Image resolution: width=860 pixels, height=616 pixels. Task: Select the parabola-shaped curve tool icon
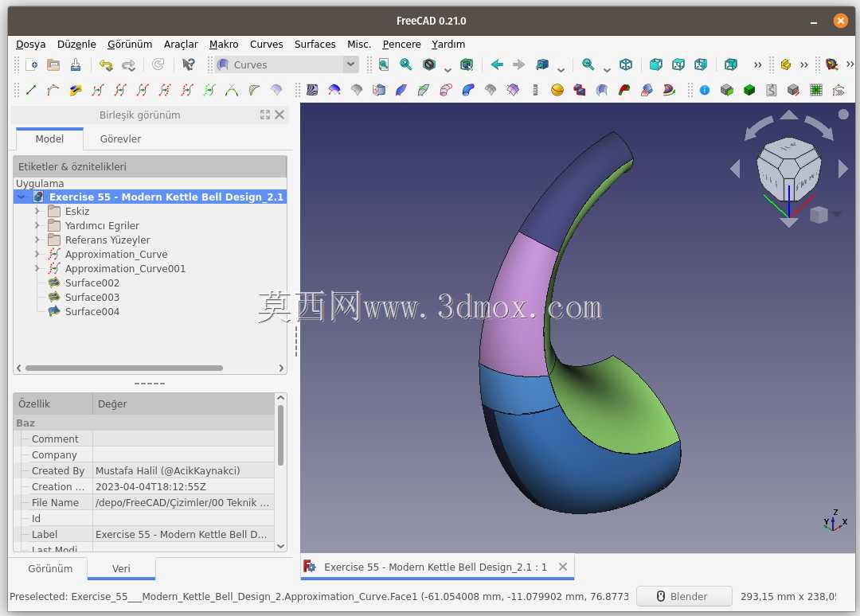click(232, 90)
